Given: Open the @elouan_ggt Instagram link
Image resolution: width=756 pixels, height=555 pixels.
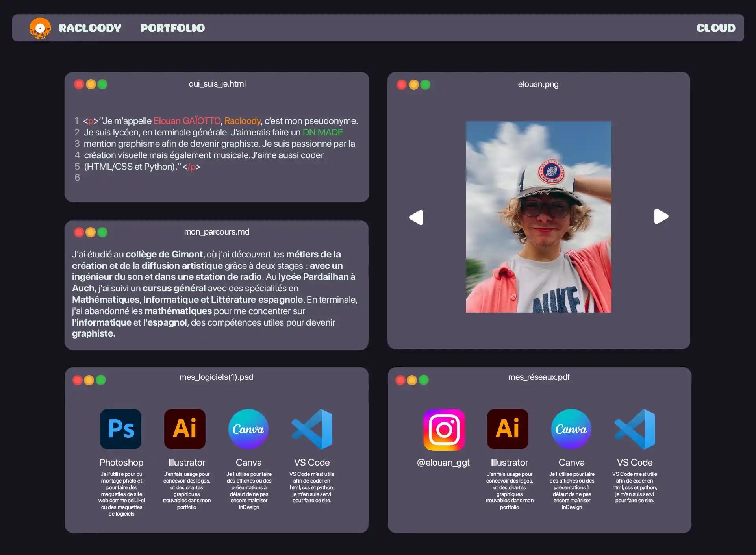Looking at the screenshot, I should [443, 462].
